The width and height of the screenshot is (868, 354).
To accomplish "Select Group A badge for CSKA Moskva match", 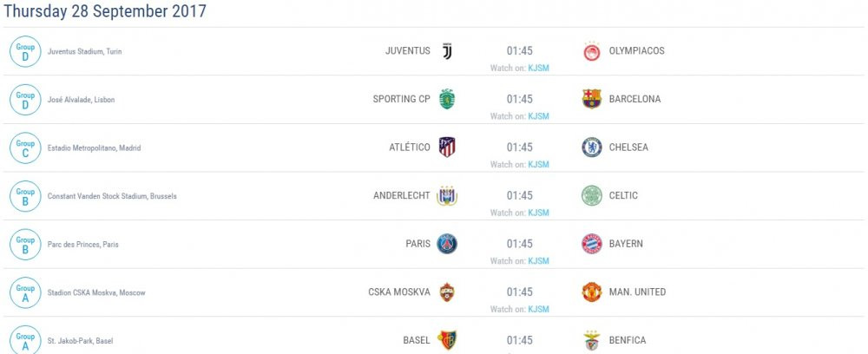I will click(25, 292).
